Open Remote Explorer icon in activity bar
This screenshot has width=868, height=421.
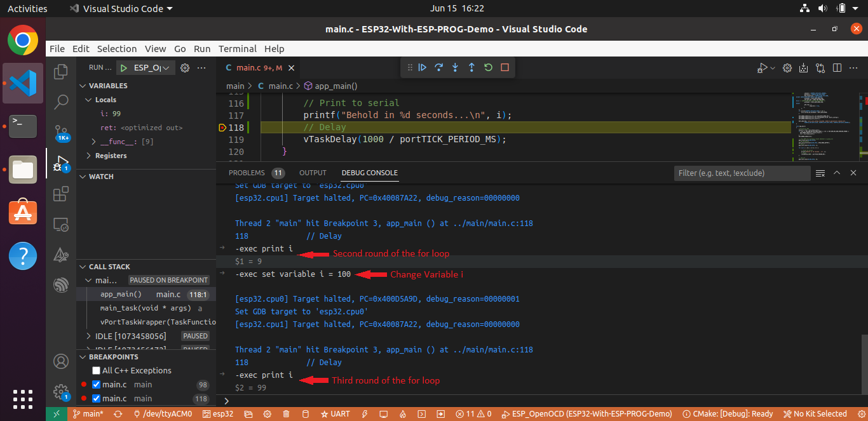(61, 224)
